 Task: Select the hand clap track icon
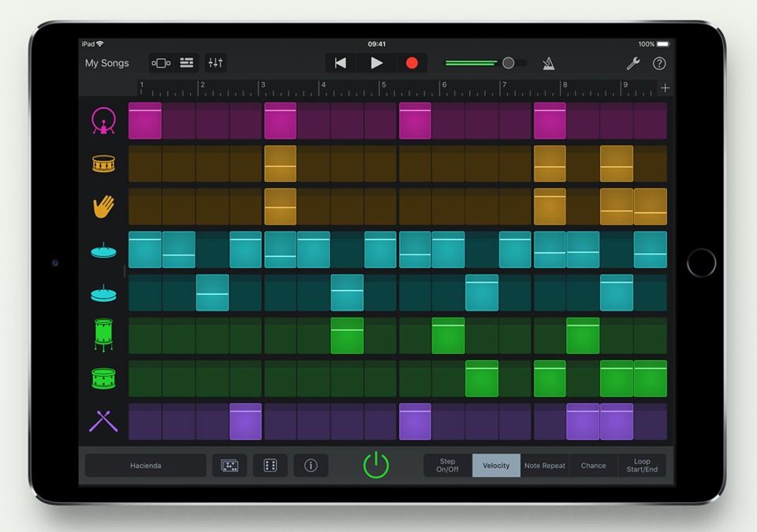pos(103,206)
